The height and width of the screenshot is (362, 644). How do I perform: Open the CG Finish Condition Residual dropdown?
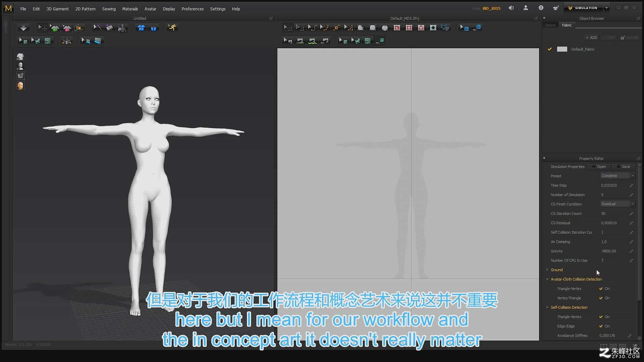coord(618,204)
